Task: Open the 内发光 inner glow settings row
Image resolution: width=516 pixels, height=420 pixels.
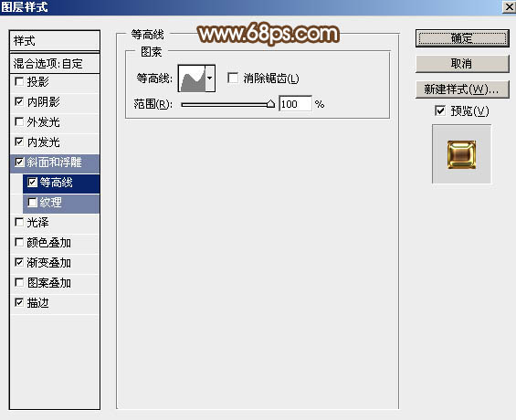Action: [x=55, y=143]
